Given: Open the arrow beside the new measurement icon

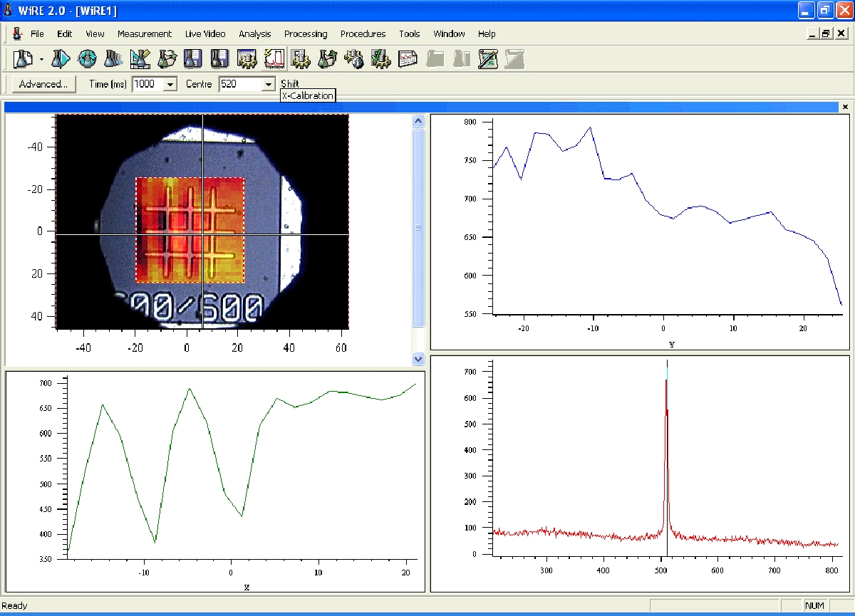Looking at the screenshot, I should (41, 59).
